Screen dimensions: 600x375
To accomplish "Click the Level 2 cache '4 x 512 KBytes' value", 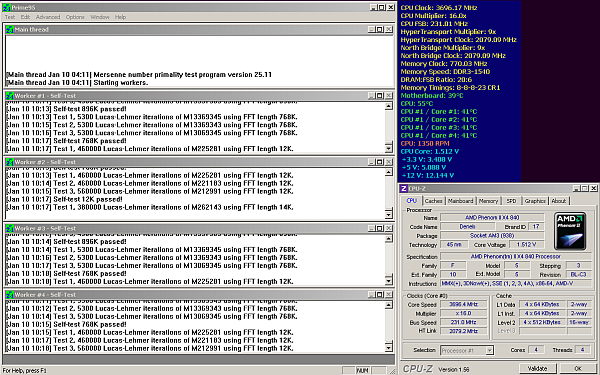I will [542, 322].
